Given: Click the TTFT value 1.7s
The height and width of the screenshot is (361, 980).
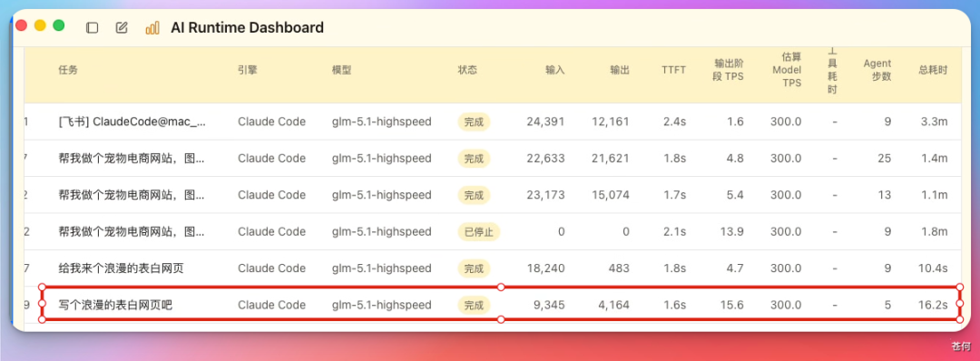Looking at the screenshot, I should pos(674,195).
